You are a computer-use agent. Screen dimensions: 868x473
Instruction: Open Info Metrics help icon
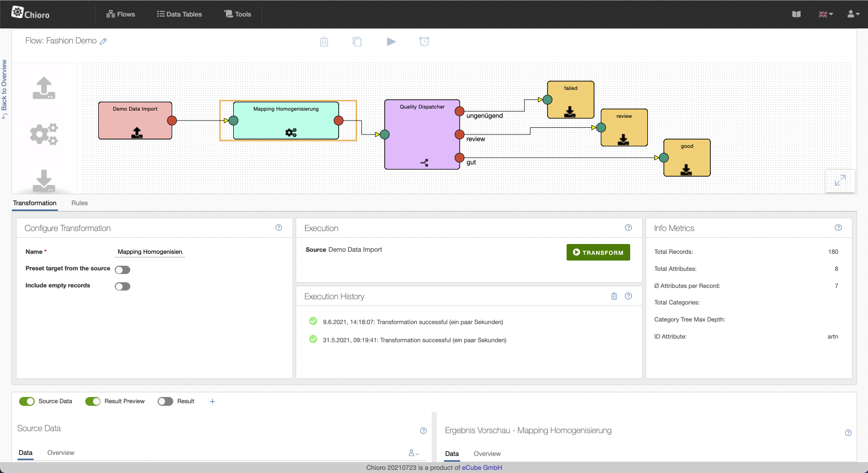(838, 228)
